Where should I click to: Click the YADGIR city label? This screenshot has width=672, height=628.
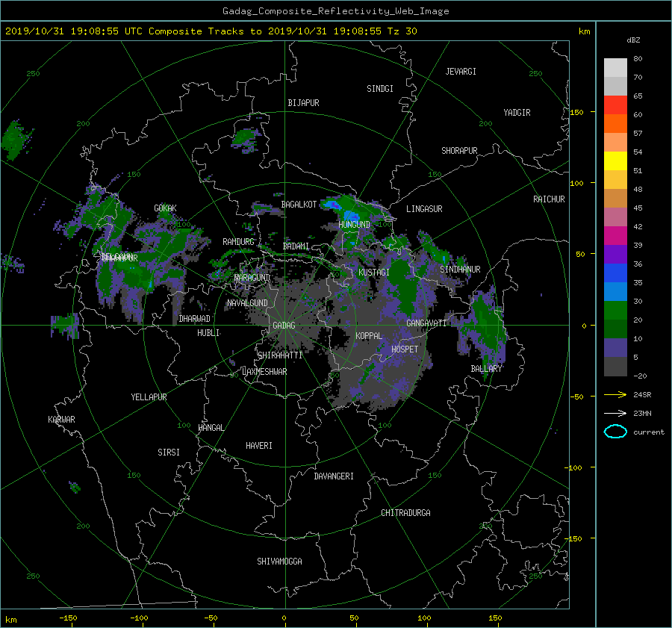pos(517,113)
